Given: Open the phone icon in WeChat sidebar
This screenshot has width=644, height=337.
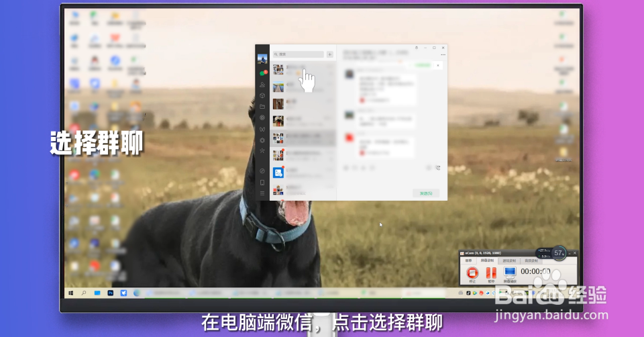Looking at the screenshot, I should click(262, 183).
